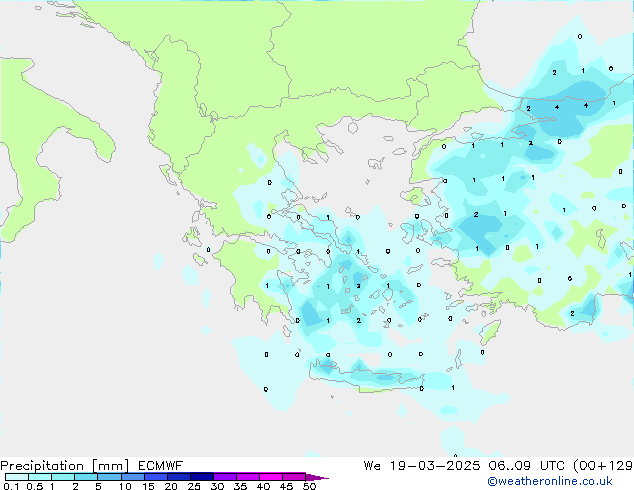Click the "30" legend value
The height and width of the screenshot is (490, 634).
click(x=217, y=486)
